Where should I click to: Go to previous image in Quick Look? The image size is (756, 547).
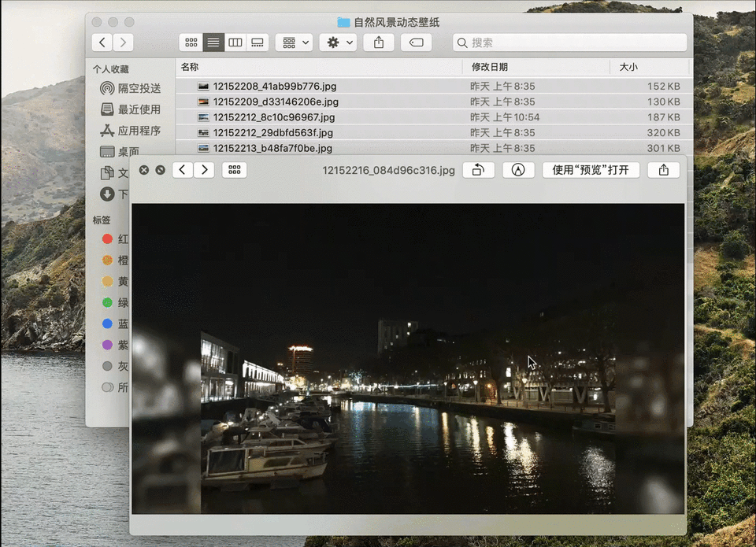coord(182,170)
